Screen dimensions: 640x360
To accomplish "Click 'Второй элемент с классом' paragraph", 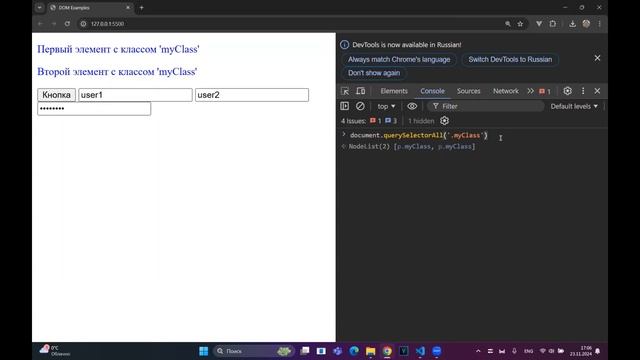I will 117,71.
